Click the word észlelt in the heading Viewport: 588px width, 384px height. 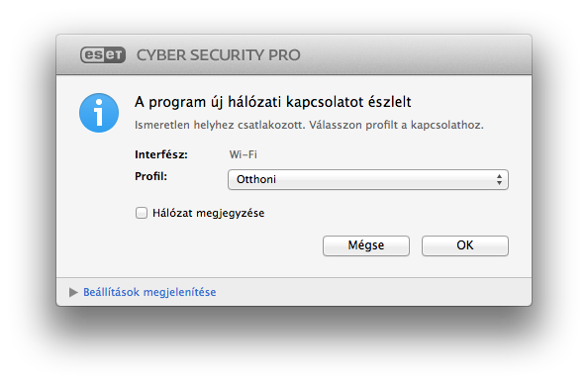coord(390,102)
